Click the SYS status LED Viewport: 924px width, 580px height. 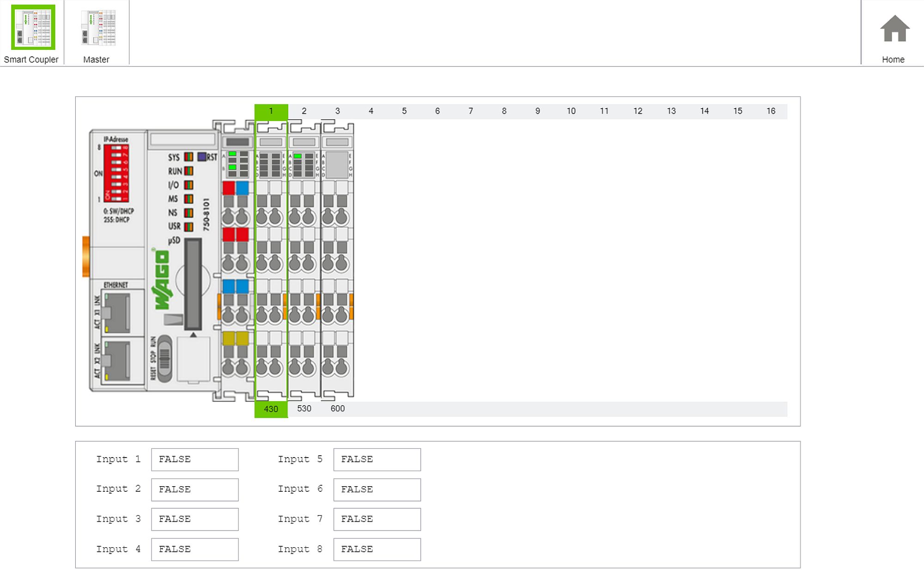pos(188,157)
